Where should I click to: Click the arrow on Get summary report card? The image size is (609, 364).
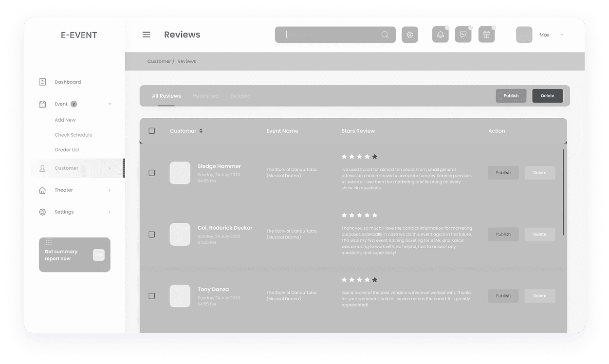pos(99,255)
